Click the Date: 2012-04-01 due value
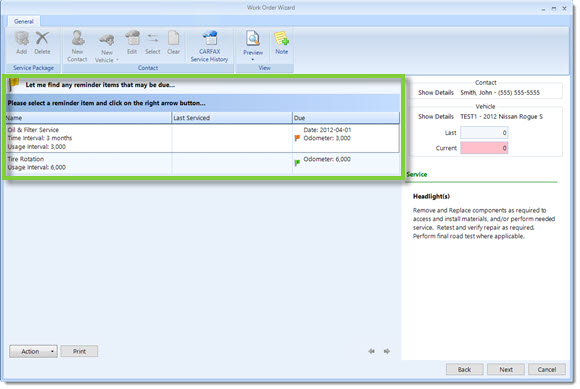 (327, 130)
